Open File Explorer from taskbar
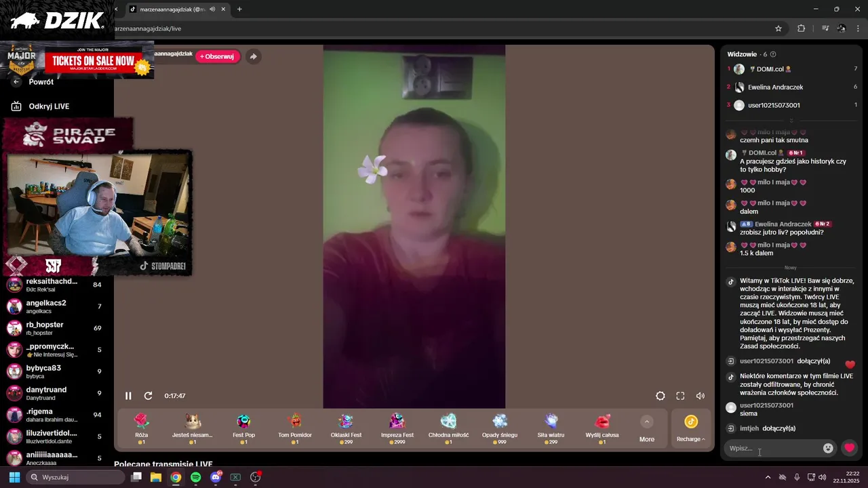The width and height of the screenshot is (868, 488). 156,477
